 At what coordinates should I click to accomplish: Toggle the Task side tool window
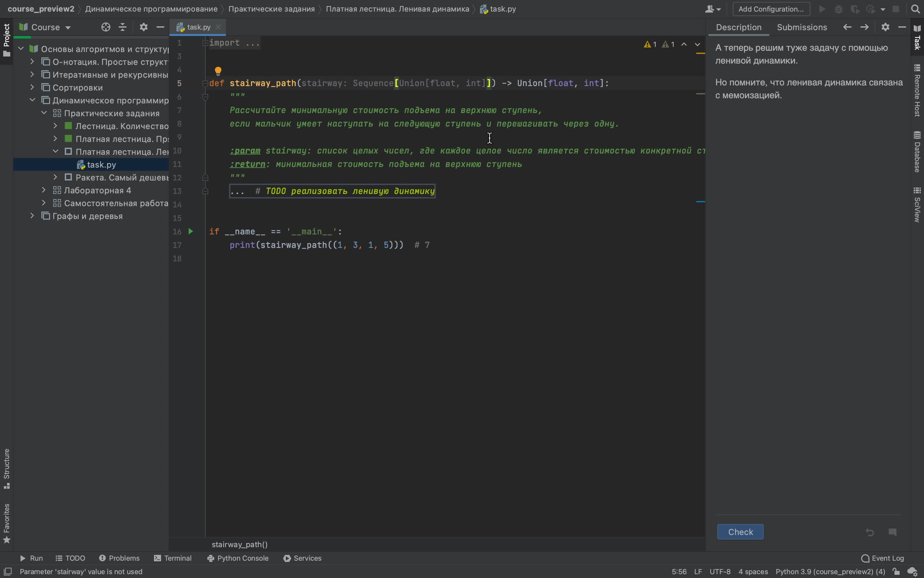coord(917,38)
